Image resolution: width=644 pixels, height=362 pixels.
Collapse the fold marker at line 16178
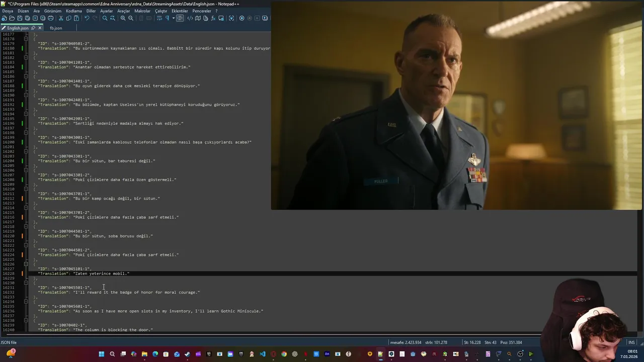(26, 39)
